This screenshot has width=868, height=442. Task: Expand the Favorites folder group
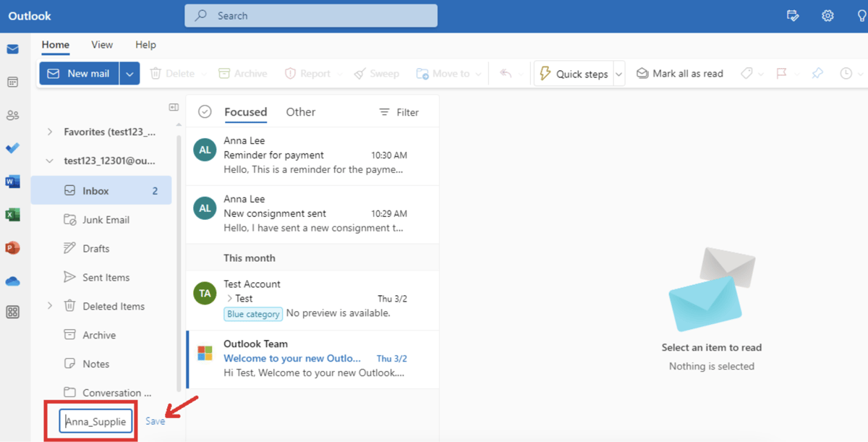pos(49,132)
